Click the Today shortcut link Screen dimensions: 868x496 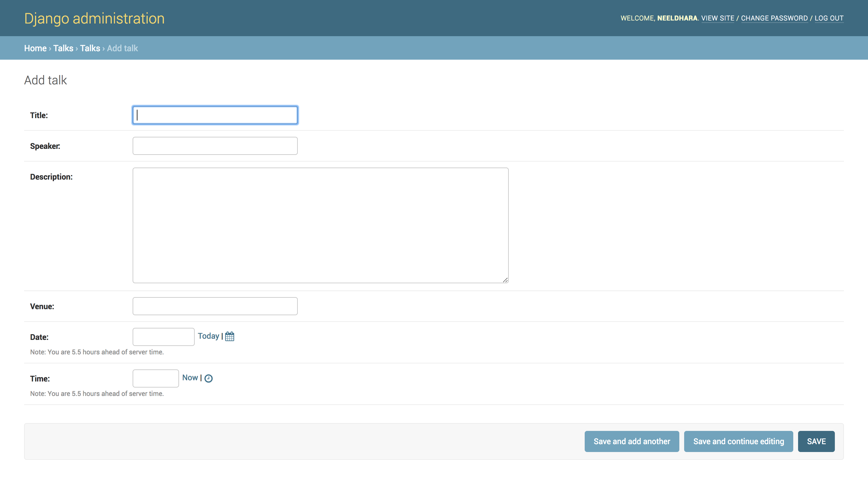pos(209,336)
